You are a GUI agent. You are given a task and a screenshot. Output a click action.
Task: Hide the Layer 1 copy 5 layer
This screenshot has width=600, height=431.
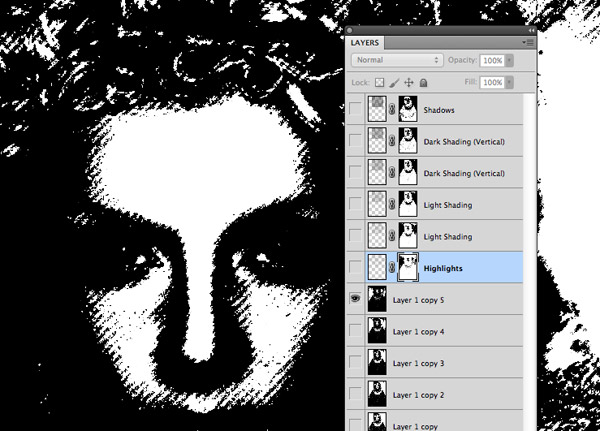355,298
